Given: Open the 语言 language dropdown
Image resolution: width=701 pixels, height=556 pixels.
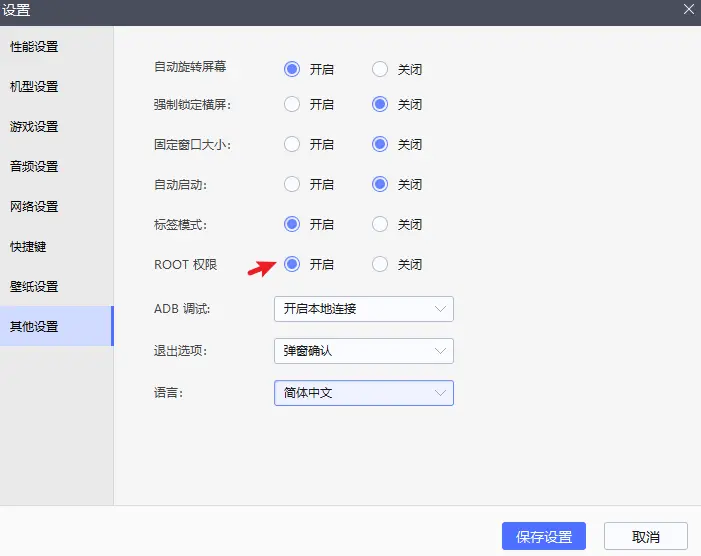Looking at the screenshot, I should pos(364,393).
